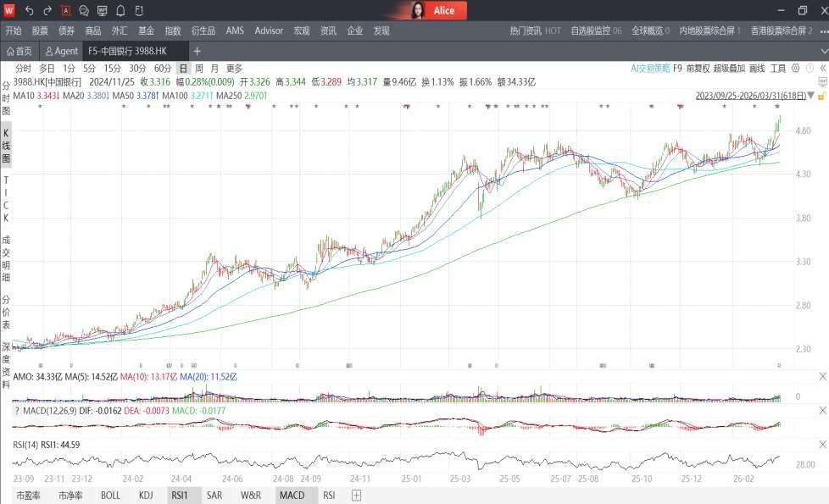Toggle the MACD indicator on
Screen dimensions: 829x504
[291, 496]
